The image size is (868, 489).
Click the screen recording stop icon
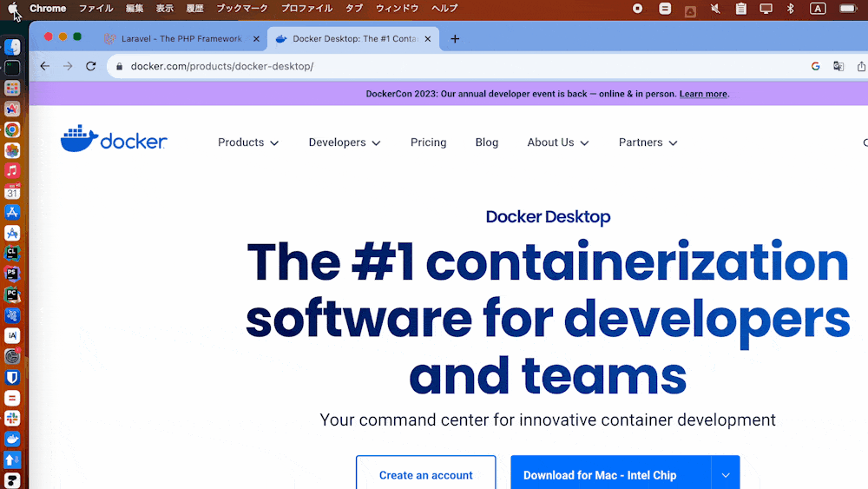pyautogui.click(x=638, y=9)
